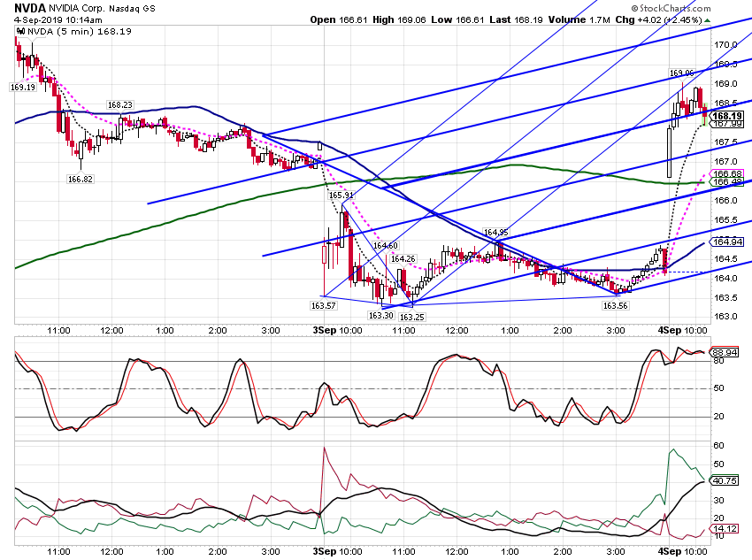This screenshot has height=560, width=752.
Task: Click the 163.56 price annotation
Action: pos(616,305)
